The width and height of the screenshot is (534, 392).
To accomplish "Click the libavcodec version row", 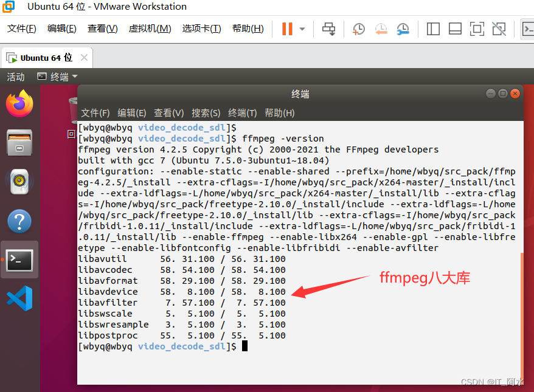I will click(182, 270).
